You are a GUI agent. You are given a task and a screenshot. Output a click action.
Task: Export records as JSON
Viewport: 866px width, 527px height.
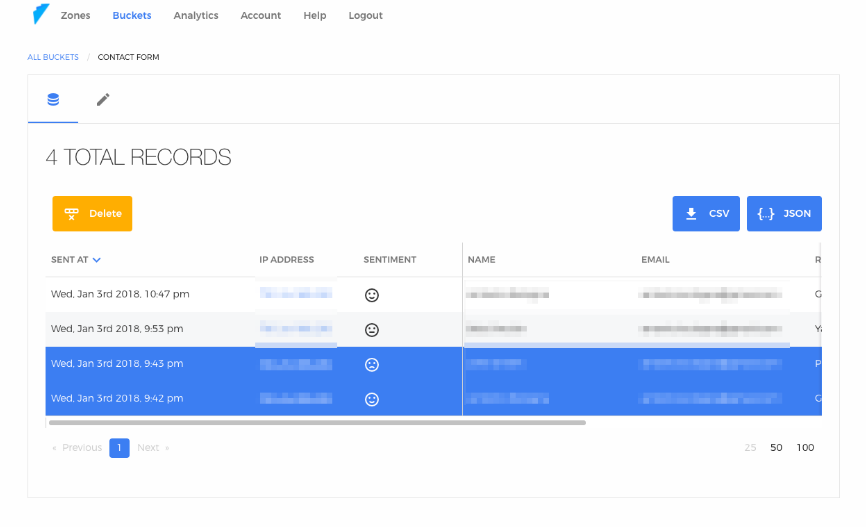click(x=784, y=214)
